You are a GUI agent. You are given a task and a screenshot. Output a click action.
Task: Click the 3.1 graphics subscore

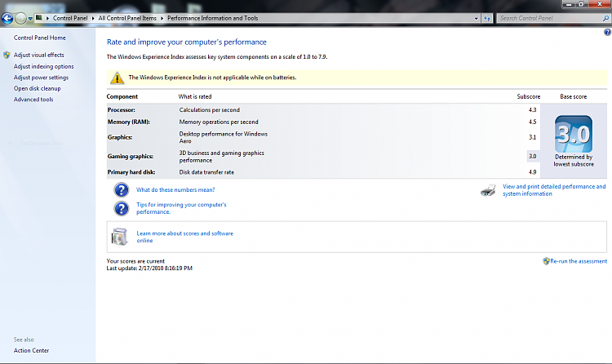pyautogui.click(x=533, y=137)
